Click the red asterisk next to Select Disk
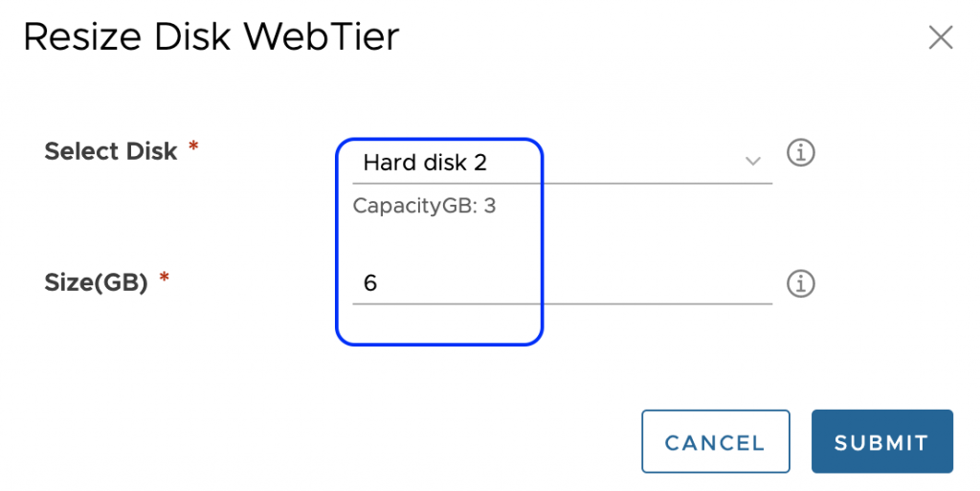 click(194, 147)
